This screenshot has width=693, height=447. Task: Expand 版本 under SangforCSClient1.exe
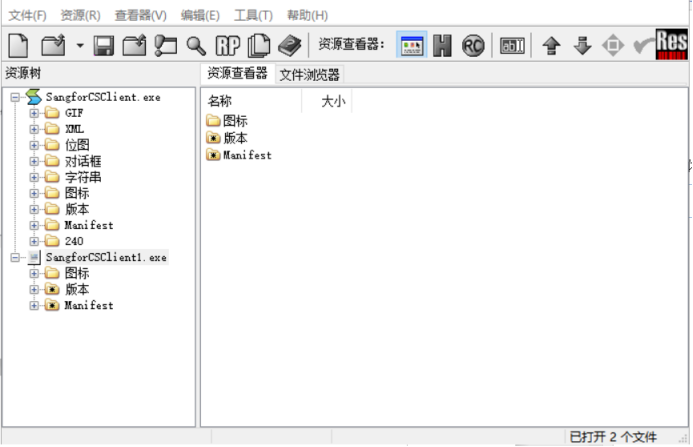coord(34,290)
